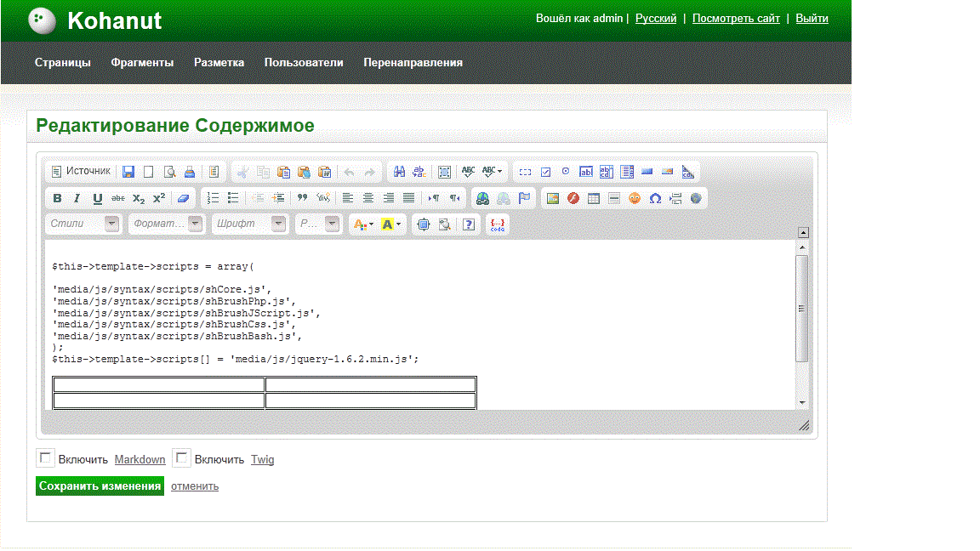The width and height of the screenshot is (980, 551).
Task: Insert a hidden field form element
Action: pyautogui.click(x=688, y=172)
